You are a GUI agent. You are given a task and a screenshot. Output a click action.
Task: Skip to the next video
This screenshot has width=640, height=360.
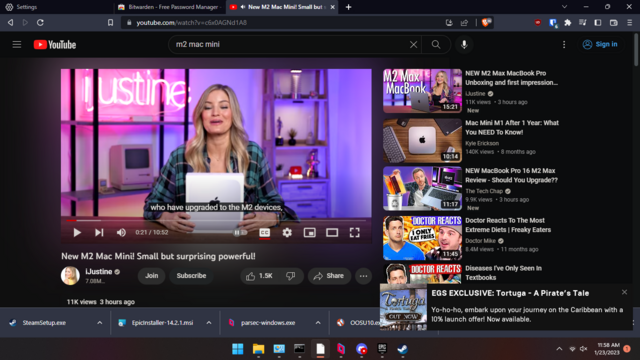coord(99,233)
